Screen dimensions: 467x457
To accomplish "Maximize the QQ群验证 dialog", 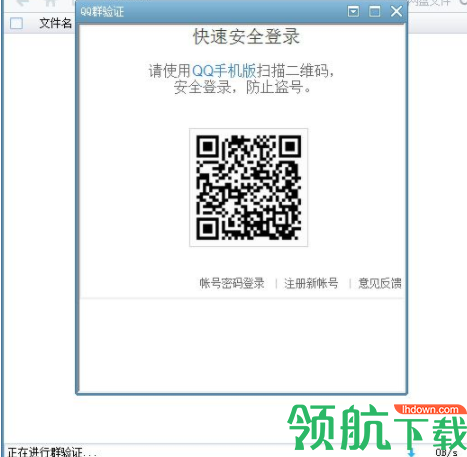I will pyautogui.click(x=375, y=12).
